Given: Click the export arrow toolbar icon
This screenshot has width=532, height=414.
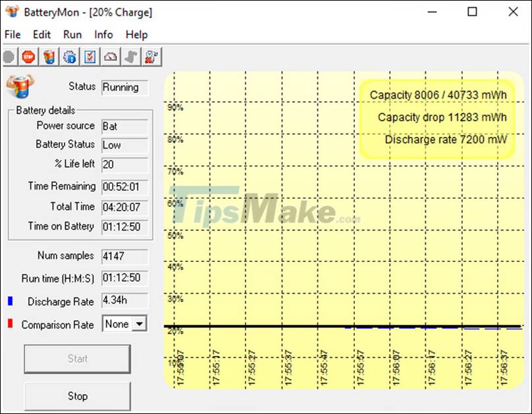Looking at the screenshot, I should [x=130, y=57].
